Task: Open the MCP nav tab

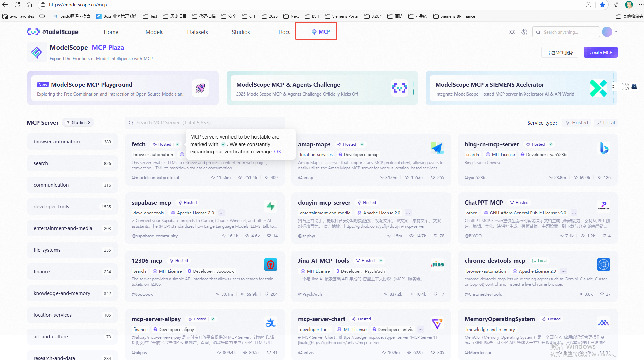Action: pyautogui.click(x=320, y=31)
